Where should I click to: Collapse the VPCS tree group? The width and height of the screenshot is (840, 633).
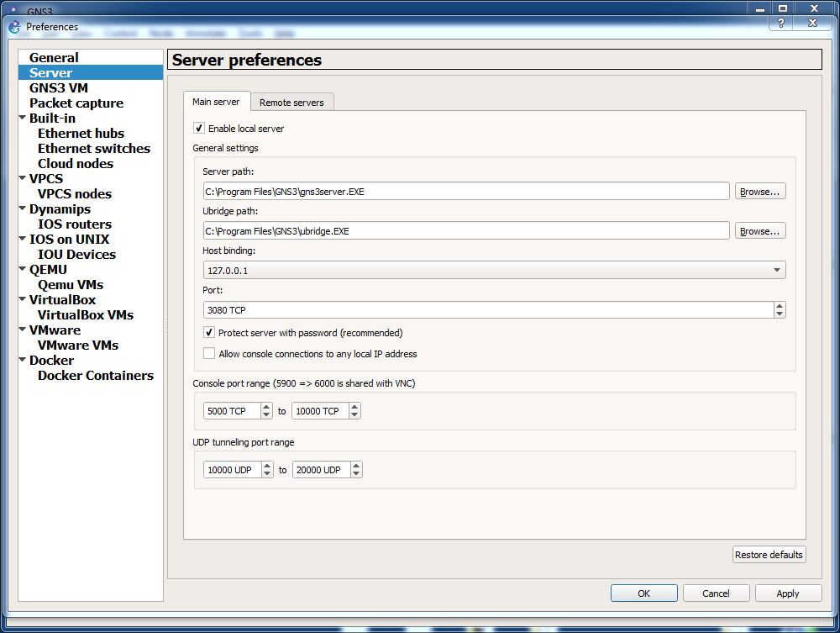23,178
